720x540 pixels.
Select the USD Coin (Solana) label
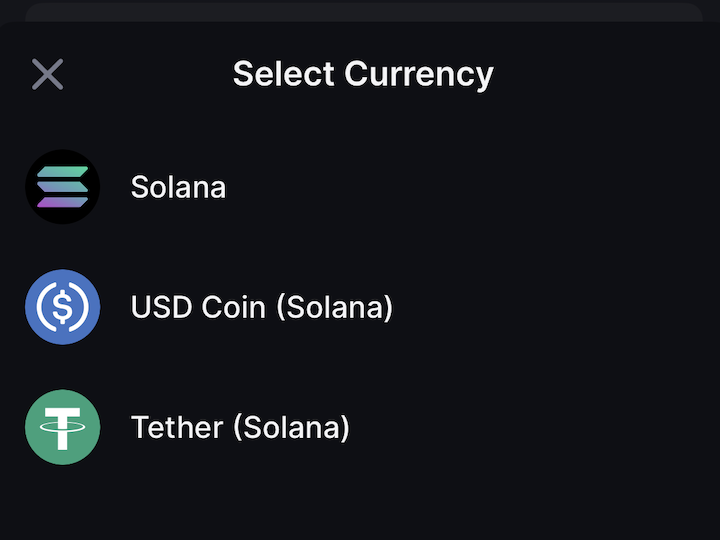(x=261, y=307)
